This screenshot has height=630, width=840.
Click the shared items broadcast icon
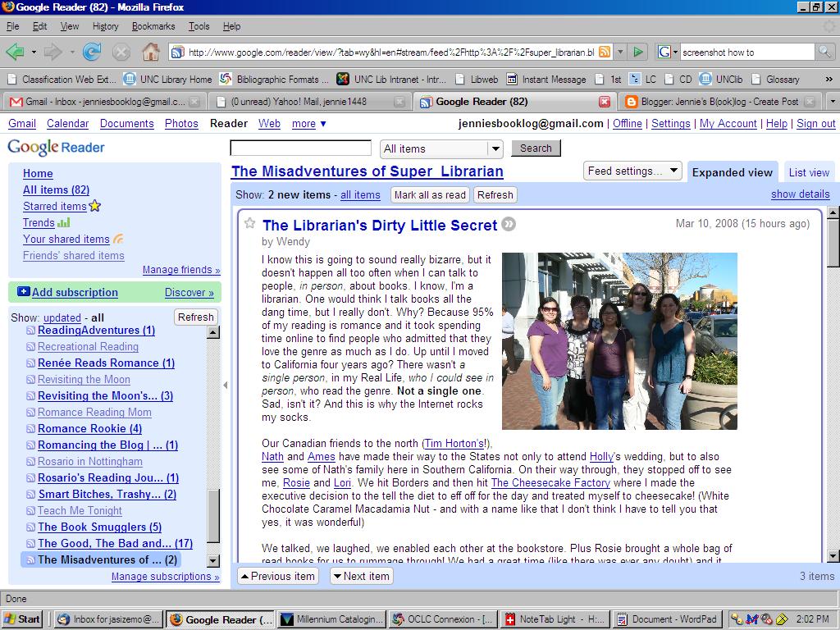(118, 239)
